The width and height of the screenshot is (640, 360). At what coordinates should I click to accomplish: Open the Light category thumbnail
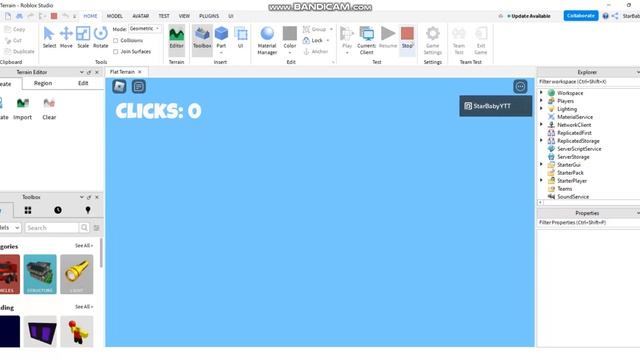pos(77,274)
